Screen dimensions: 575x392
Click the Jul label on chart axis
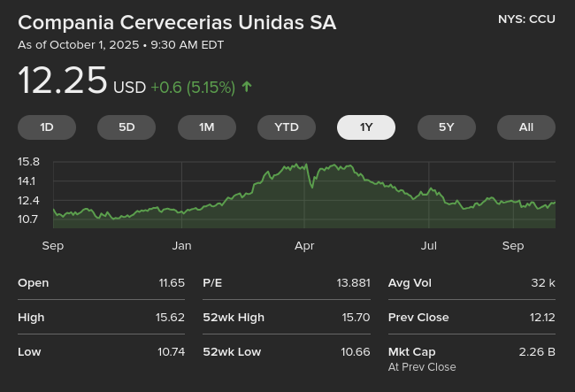point(429,246)
